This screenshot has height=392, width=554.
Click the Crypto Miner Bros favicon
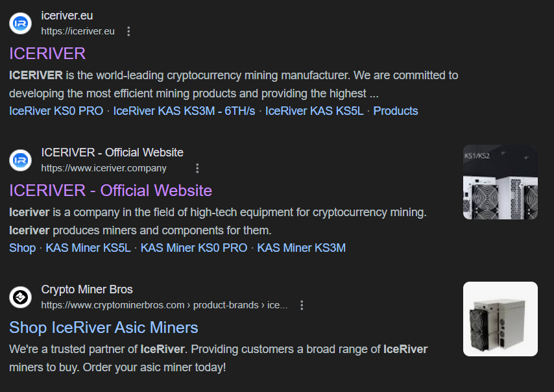point(20,297)
